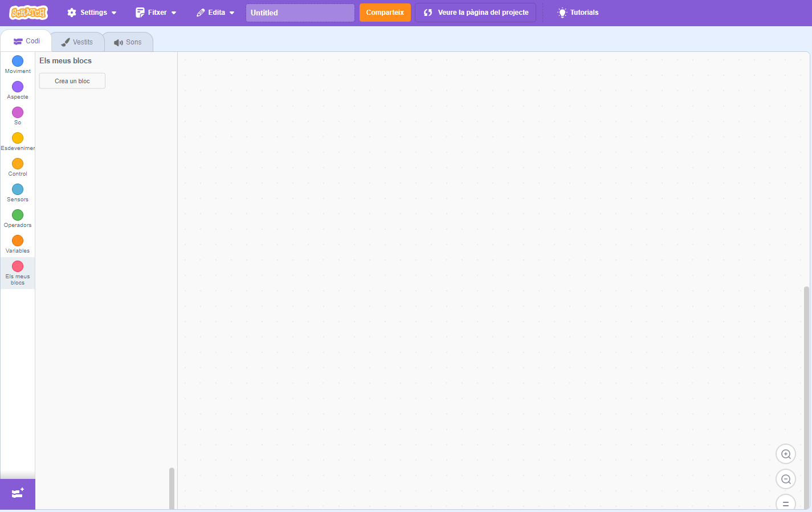This screenshot has height=512, width=812.
Task: Click the Crea un bloc button
Action: 72,81
